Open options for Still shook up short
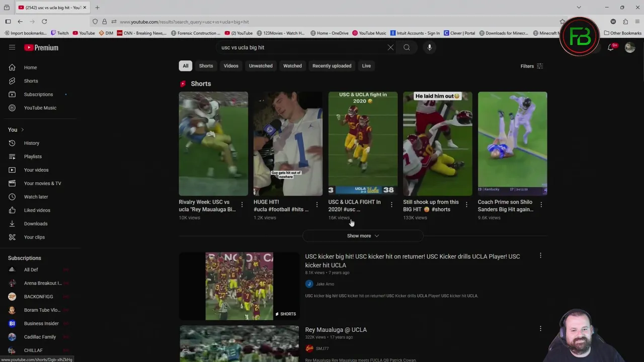The width and height of the screenshot is (644, 362). click(466, 205)
